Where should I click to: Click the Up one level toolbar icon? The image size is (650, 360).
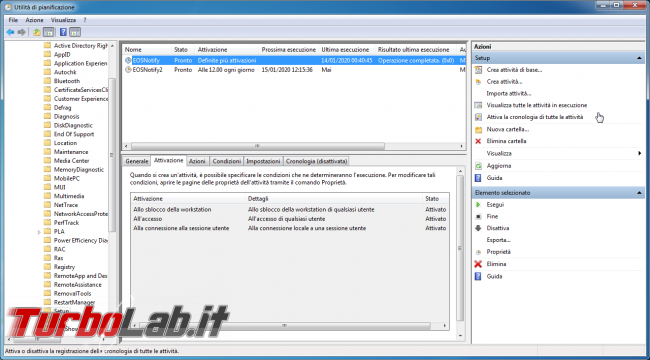[x=37, y=32]
